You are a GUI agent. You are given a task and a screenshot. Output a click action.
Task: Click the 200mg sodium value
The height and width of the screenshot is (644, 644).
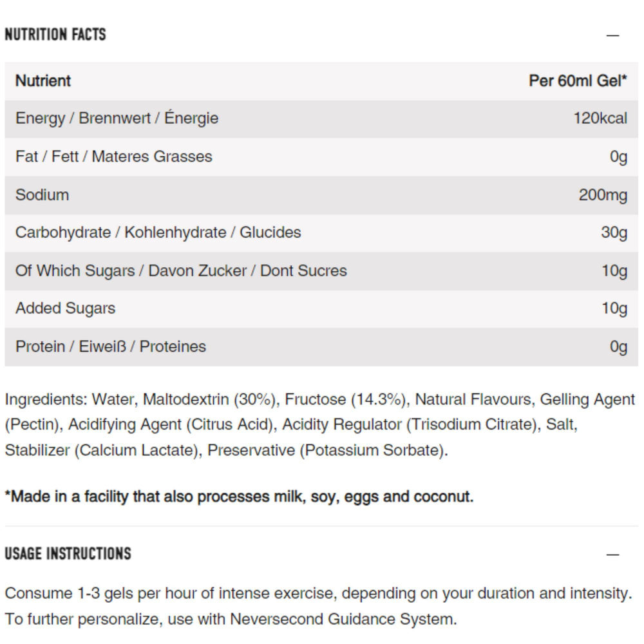tap(603, 194)
